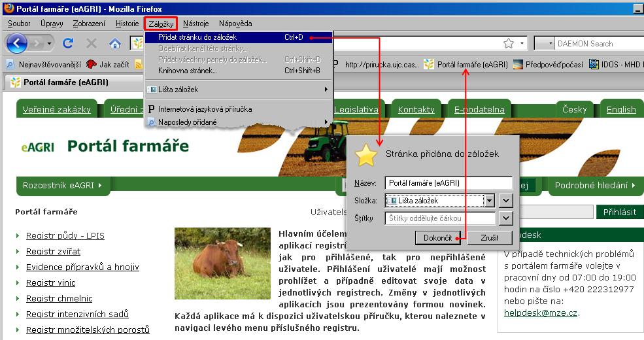Image resolution: width=644 pixels, height=340 pixels.
Task: Open the Zobrazení menu
Action: pyautogui.click(x=89, y=24)
